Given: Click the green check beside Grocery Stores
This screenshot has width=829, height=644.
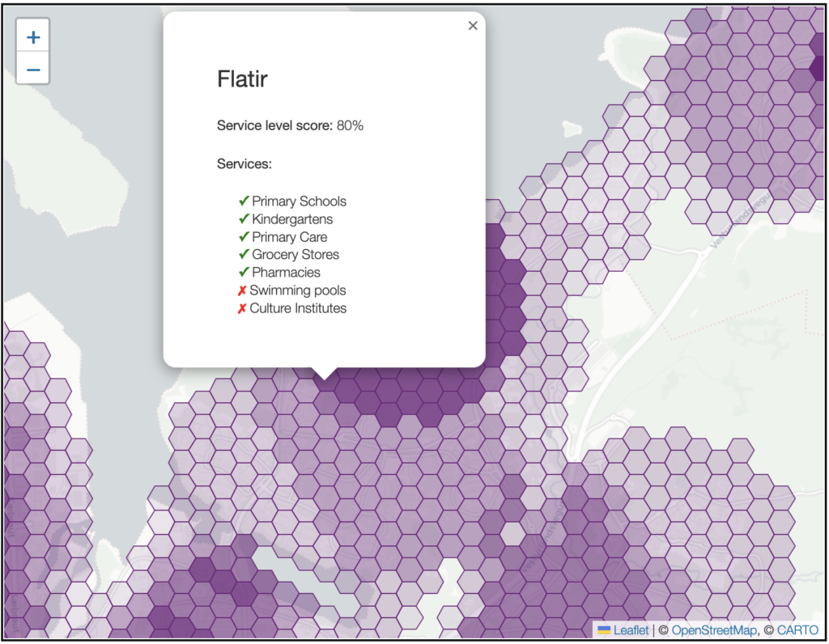Looking at the screenshot, I should coord(243,255).
